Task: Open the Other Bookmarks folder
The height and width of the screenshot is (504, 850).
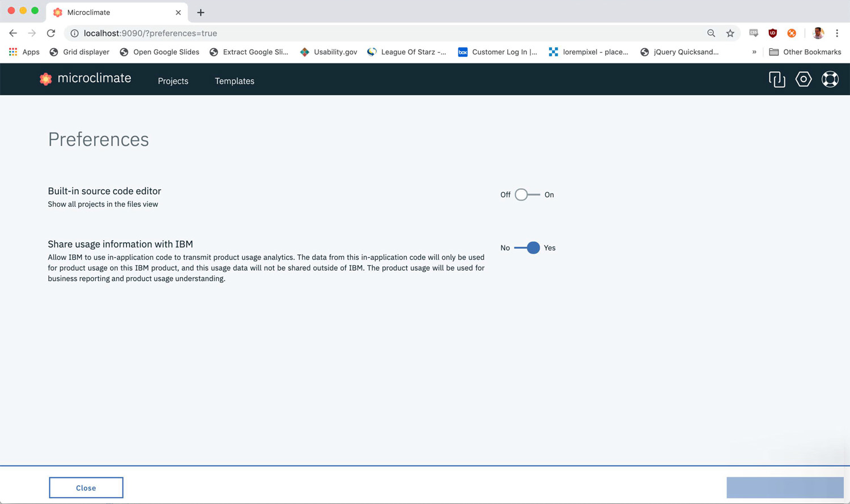Action: [x=805, y=52]
